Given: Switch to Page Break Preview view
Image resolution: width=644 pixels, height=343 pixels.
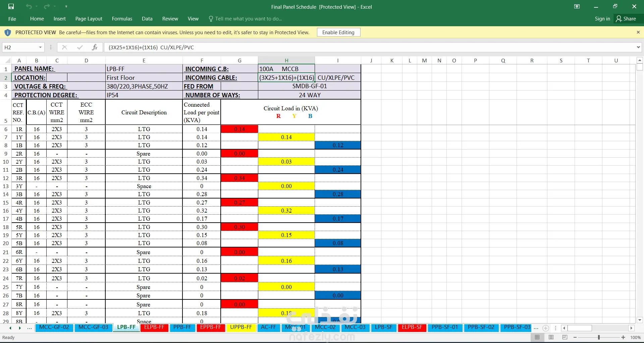Looking at the screenshot, I should coord(565,337).
